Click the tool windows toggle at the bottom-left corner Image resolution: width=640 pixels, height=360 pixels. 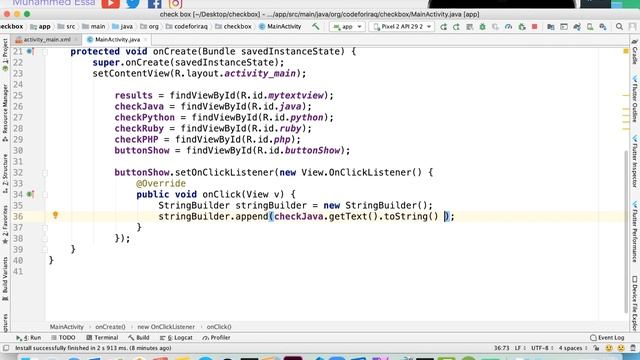(x=6, y=348)
